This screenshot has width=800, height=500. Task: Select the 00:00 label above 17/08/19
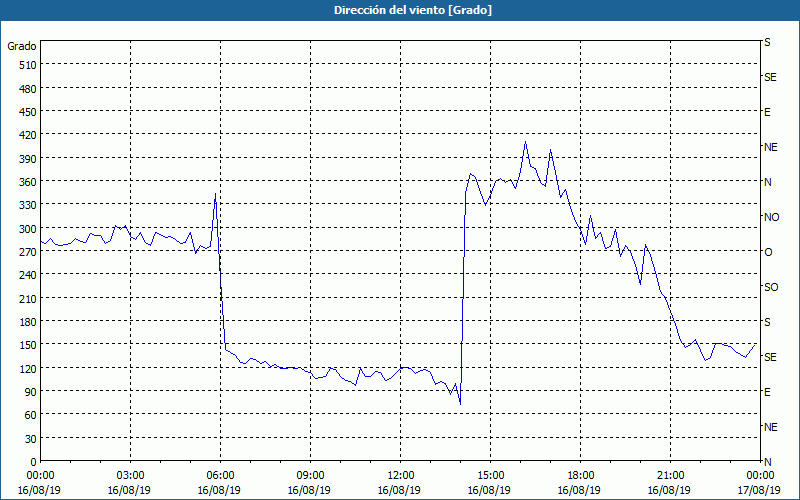(x=760, y=476)
